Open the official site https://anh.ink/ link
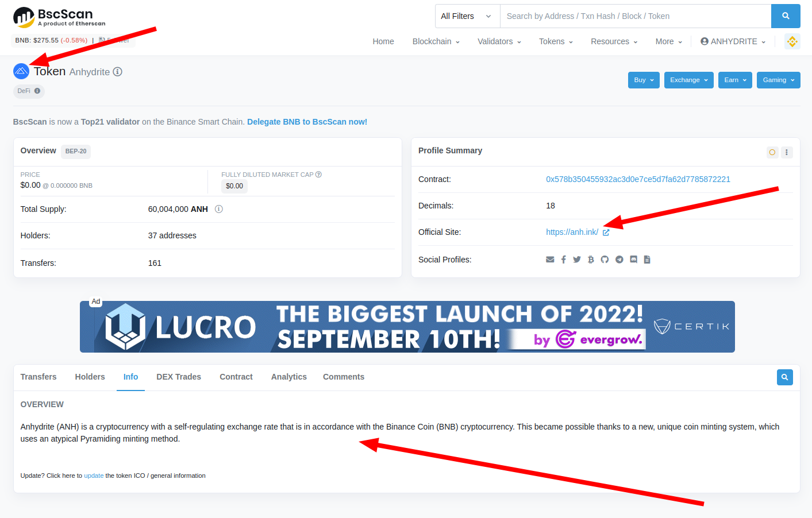The height and width of the screenshot is (518, 812). pos(572,232)
